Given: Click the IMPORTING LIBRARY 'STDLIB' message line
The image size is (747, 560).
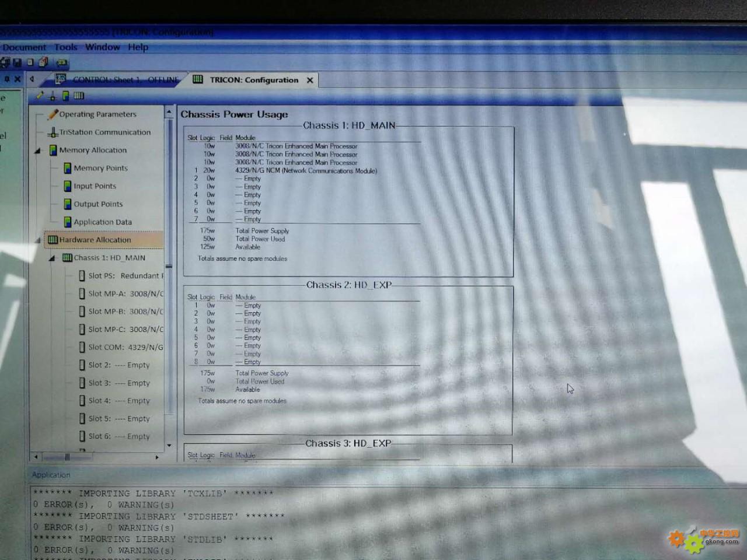Looking at the screenshot, I should pos(153,539).
